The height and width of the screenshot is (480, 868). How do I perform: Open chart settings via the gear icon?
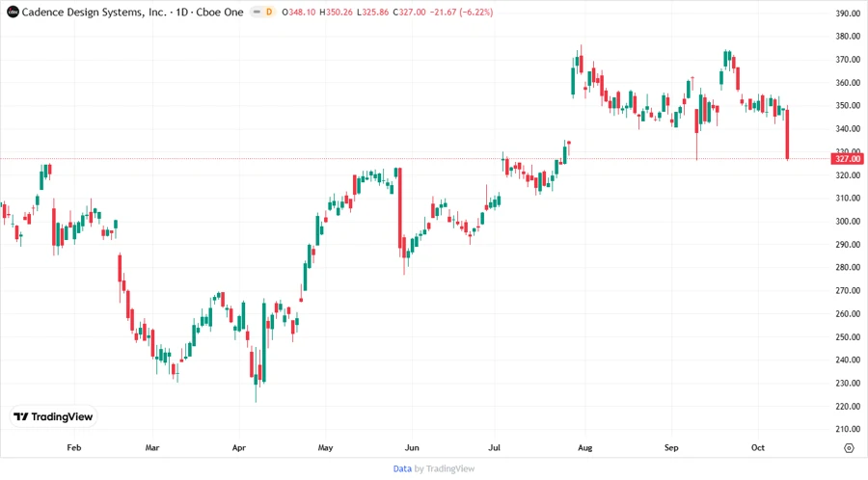(848, 448)
